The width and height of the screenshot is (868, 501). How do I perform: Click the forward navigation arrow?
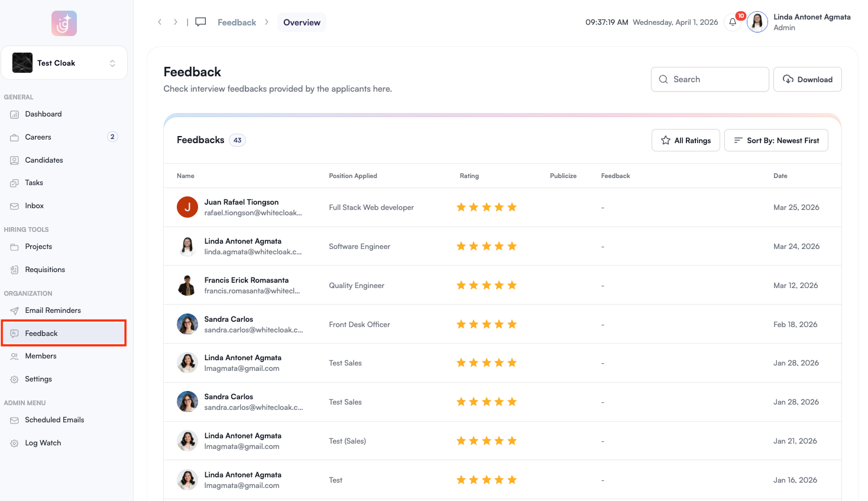175,22
